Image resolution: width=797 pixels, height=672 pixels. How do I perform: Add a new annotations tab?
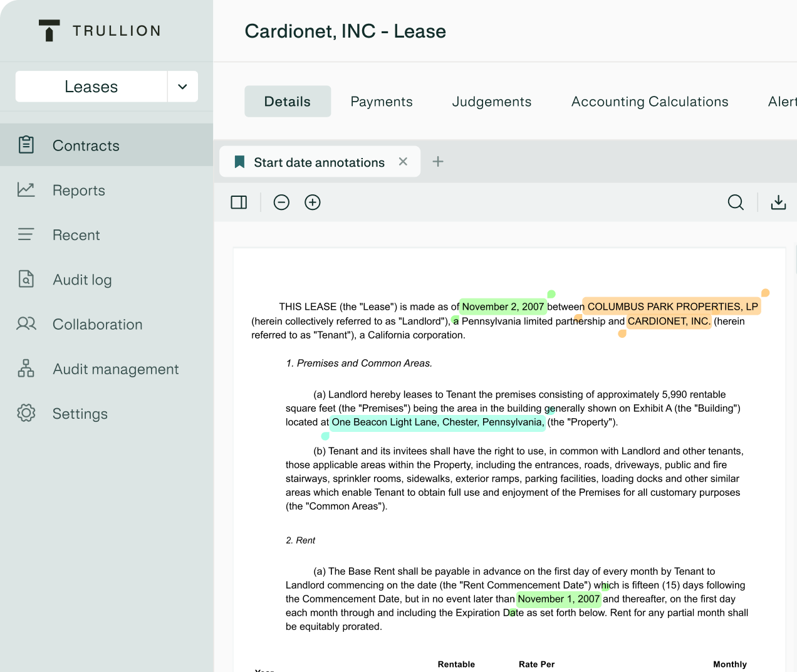438,162
